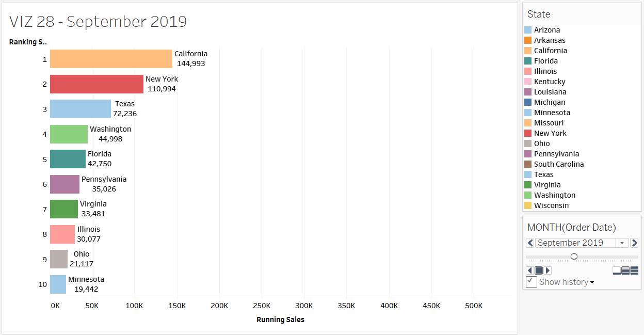Click the month page slider handle

point(574,257)
